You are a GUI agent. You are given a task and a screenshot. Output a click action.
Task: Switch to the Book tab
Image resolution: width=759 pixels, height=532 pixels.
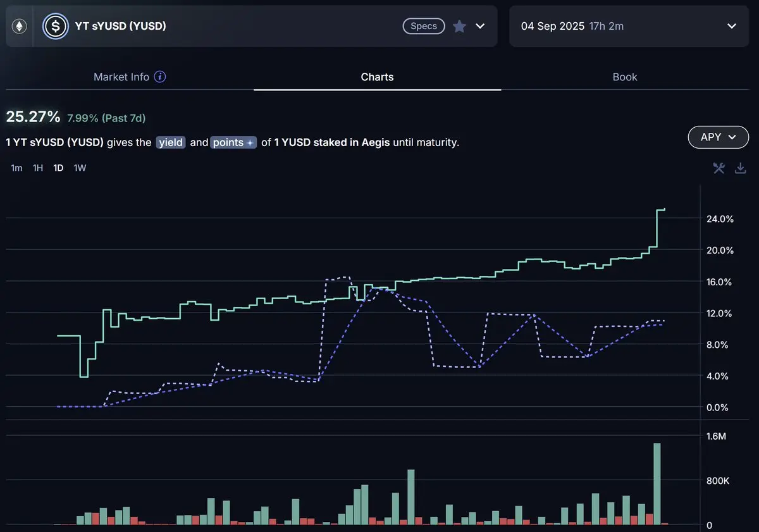pyautogui.click(x=625, y=77)
